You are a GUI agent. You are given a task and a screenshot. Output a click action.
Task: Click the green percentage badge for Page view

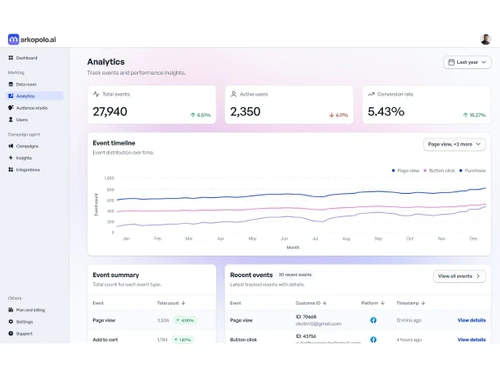click(x=185, y=320)
